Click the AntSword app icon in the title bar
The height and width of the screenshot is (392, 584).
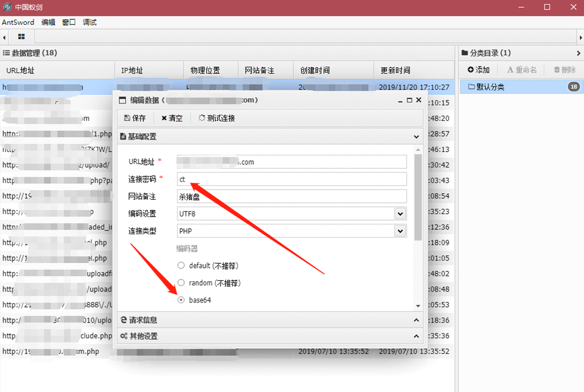[x=7, y=7]
